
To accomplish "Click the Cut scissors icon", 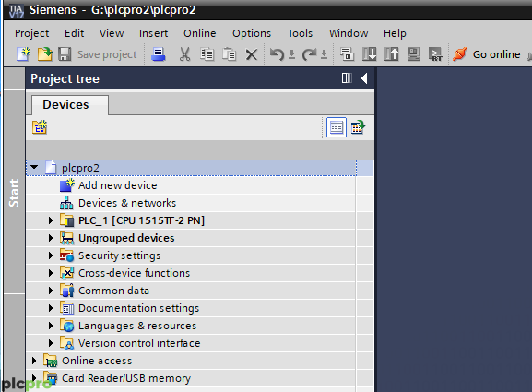I will tap(184, 54).
